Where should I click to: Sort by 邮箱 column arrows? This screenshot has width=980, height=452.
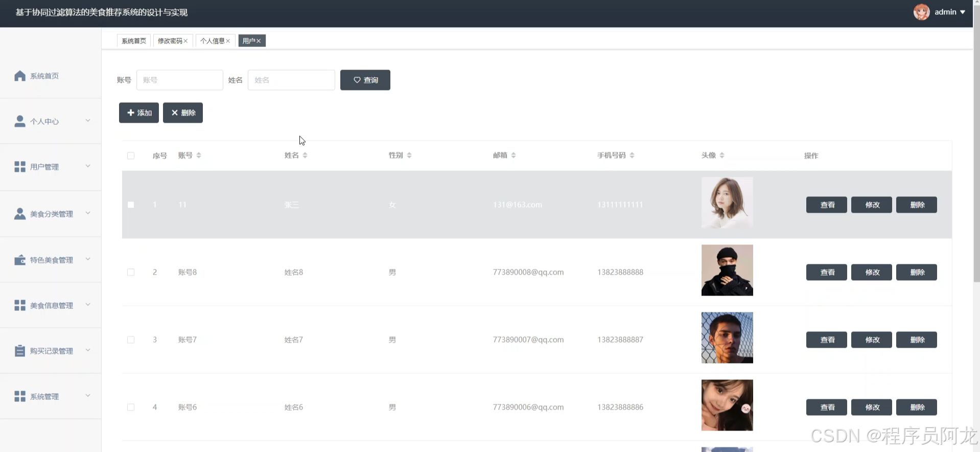(514, 155)
